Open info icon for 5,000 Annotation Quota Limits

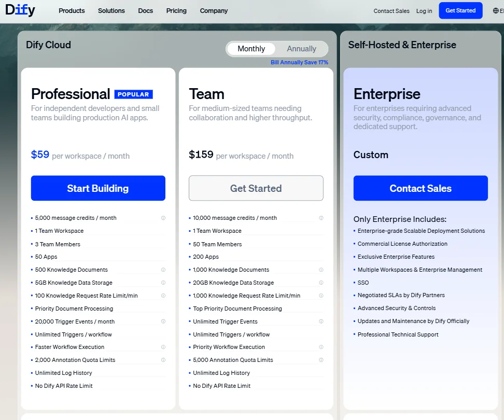pos(321,360)
